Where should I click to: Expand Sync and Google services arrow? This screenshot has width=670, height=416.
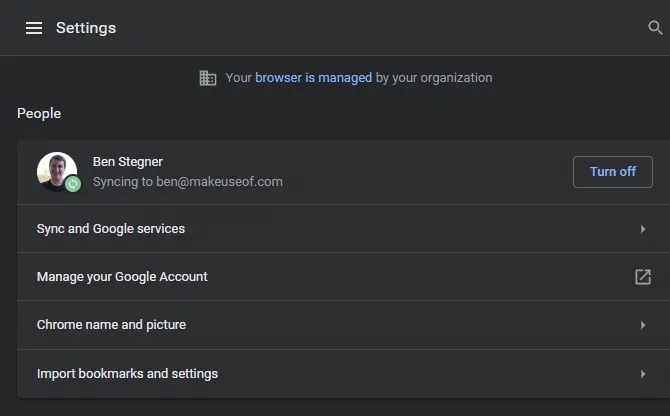coord(643,229)
